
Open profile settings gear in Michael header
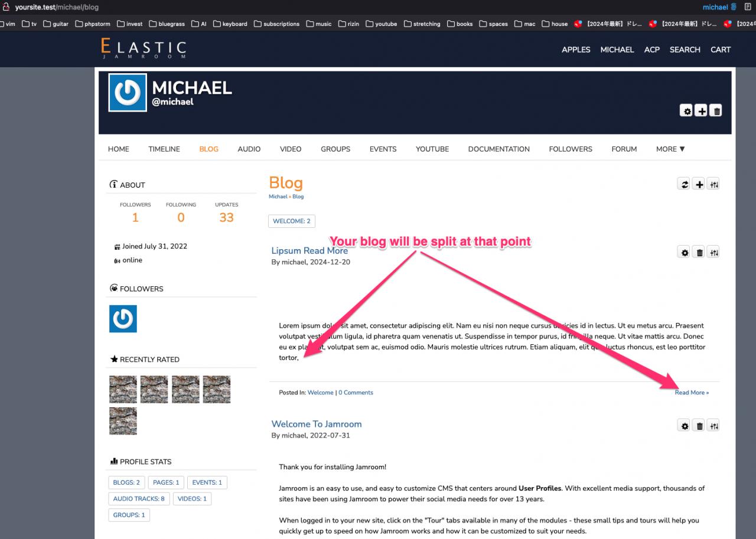tap(686, 110)
